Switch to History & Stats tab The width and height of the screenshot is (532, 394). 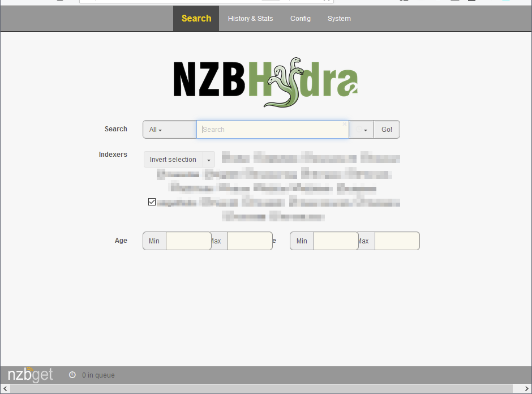point(250,18)
